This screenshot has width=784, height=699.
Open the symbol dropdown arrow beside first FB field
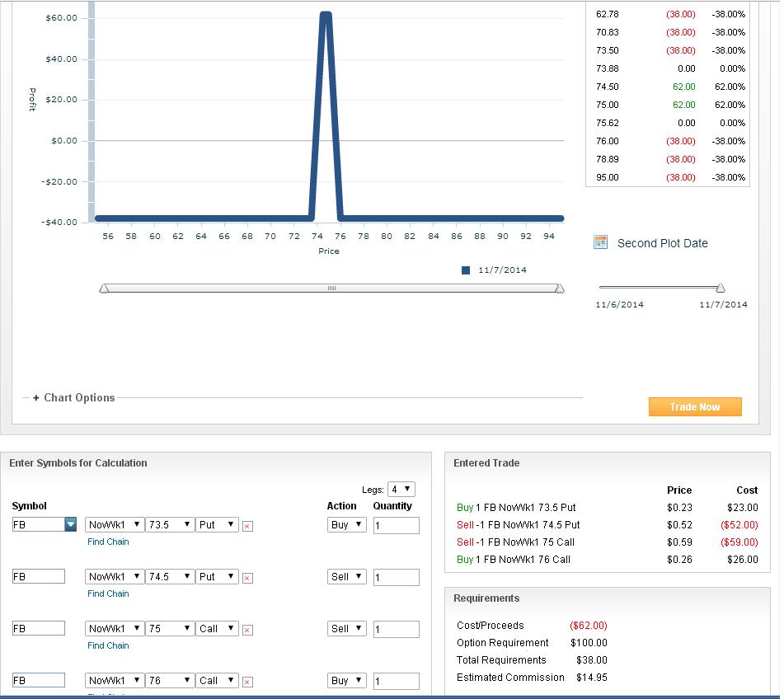pyautogui.click(x=70, y=525)
